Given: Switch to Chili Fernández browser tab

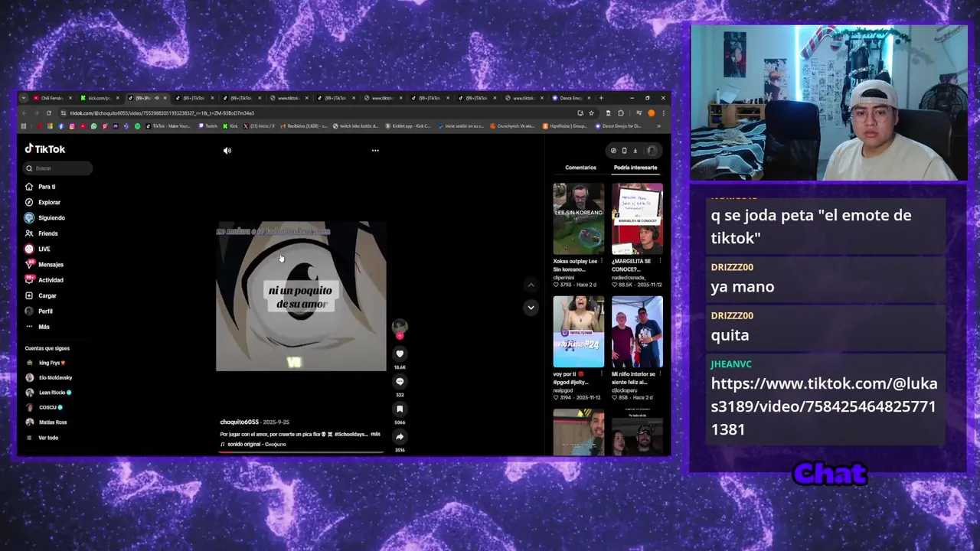Looking at the screenshot, I should [x=51, y=98].
